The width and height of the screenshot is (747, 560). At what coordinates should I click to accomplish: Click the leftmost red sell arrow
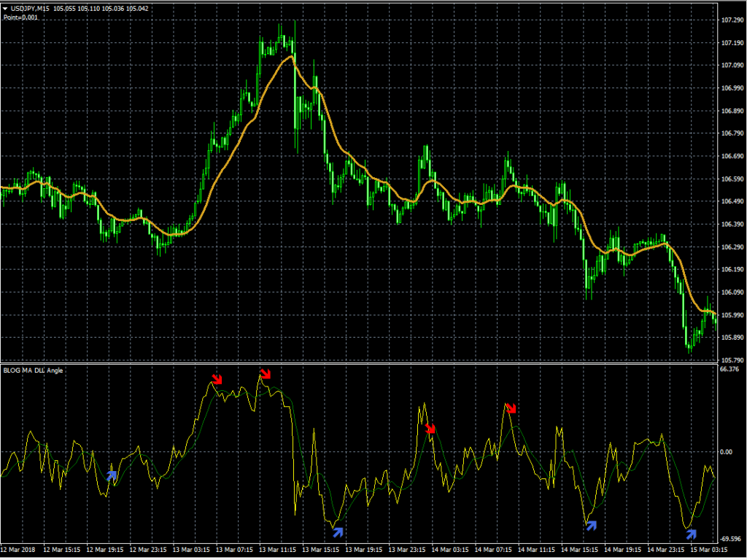pos(217,378)
